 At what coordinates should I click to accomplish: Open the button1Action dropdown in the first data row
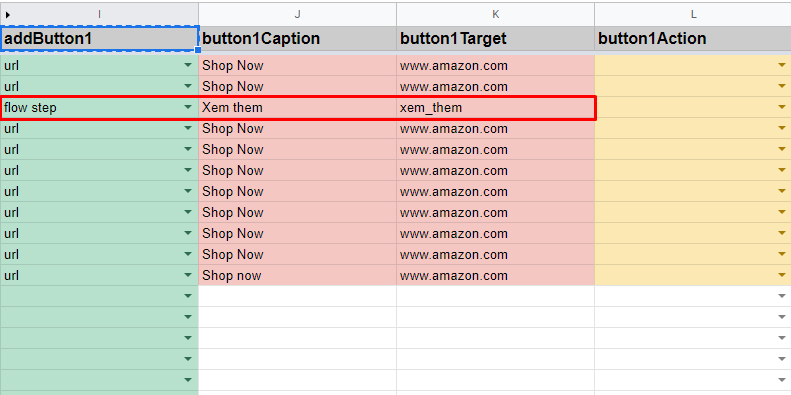point(782,65)
